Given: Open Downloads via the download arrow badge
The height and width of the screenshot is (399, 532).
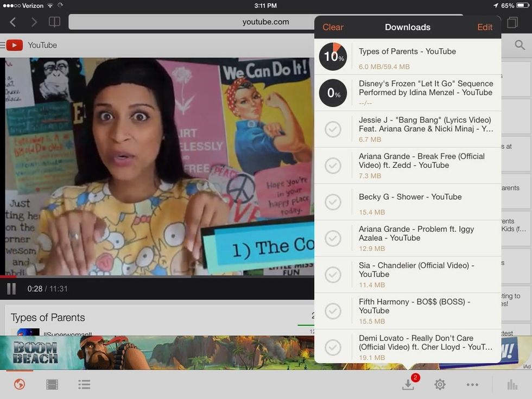Looking at the screenshot, I should pyautogui.click(x=408, y=384).
